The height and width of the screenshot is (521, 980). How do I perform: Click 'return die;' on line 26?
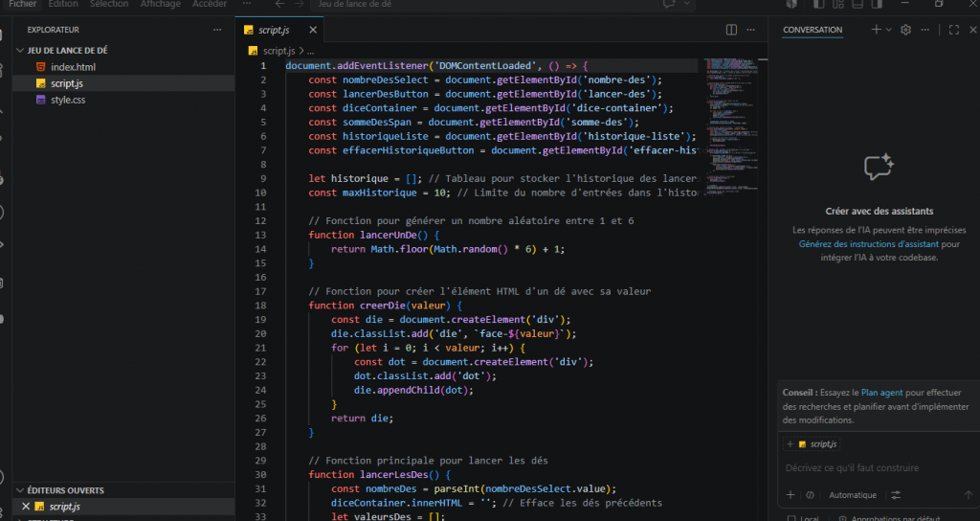tap(363, 419)
